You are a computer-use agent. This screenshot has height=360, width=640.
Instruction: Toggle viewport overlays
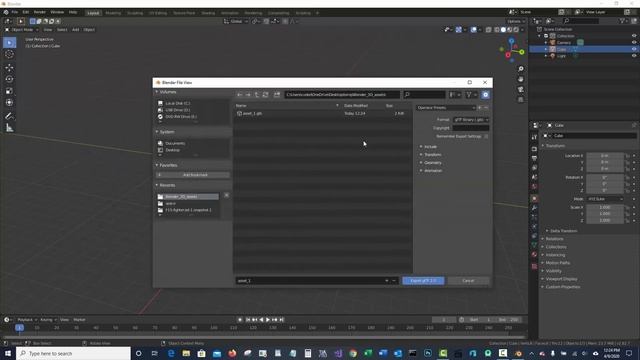[473, 30]
